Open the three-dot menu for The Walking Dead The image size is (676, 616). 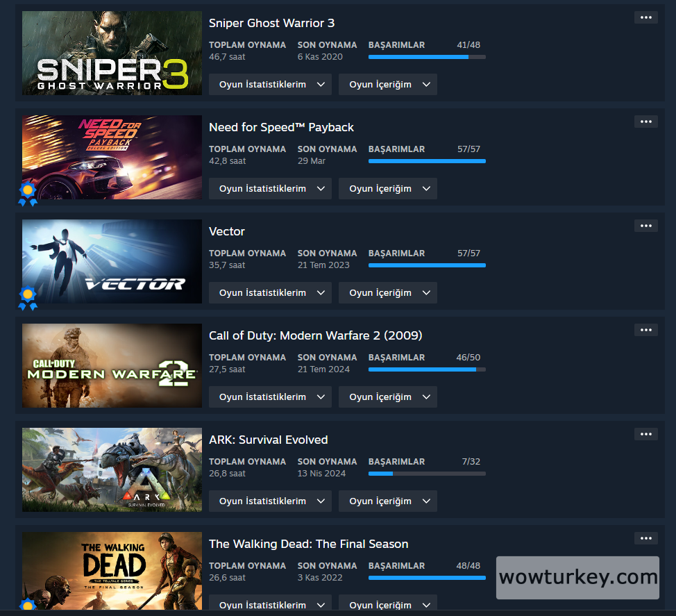[x=645, y=538]
